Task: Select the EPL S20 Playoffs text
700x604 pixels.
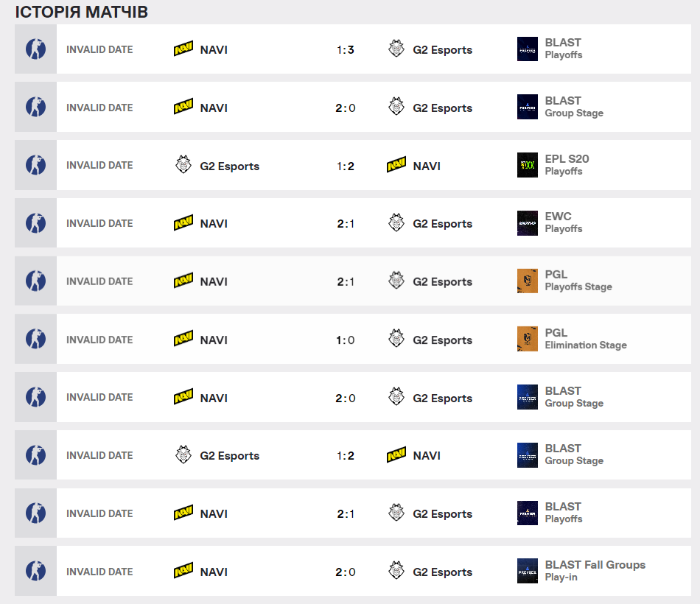Action: 567,165
